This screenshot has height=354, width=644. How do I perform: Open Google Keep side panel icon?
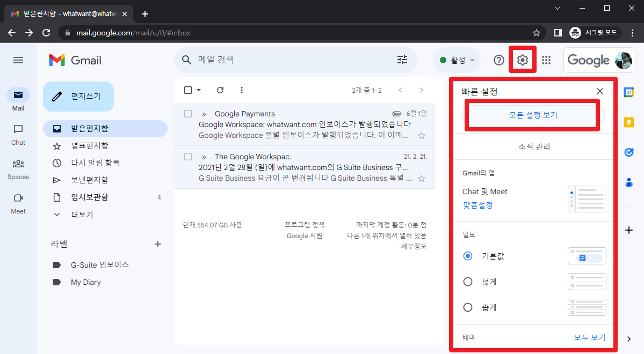coord(629,122)
